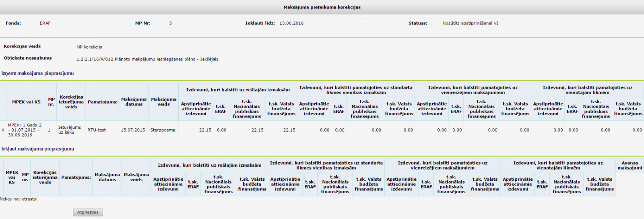
Task: Click the 'Ieturējums uz laiku' cell
Action: pos(70,130)
